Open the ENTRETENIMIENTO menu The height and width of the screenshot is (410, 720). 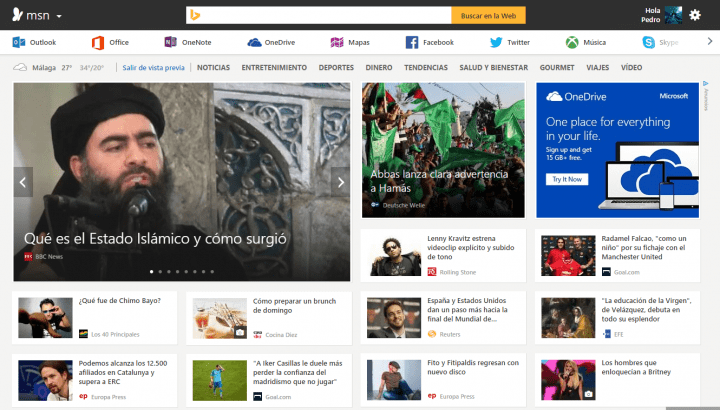(274, 67)
